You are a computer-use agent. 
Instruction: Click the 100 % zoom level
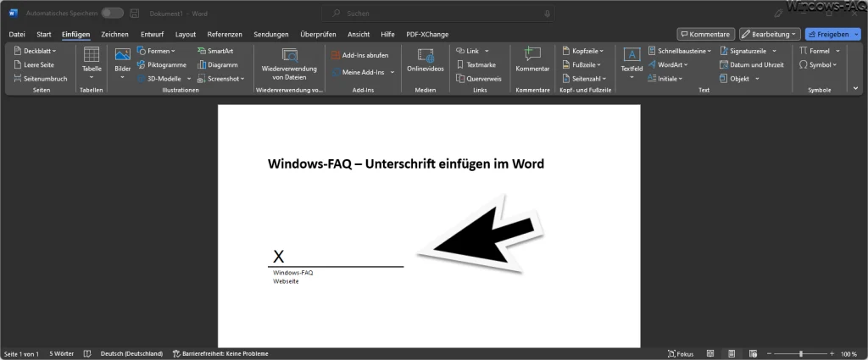849,353
